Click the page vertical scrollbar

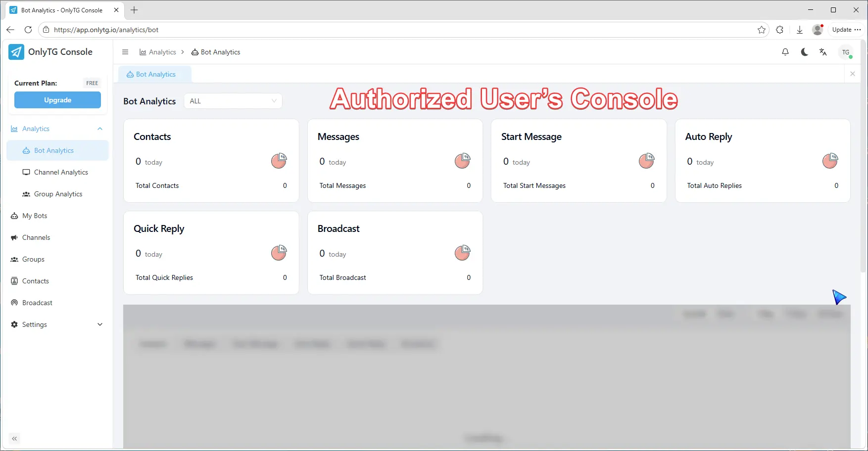coord(864,158)
